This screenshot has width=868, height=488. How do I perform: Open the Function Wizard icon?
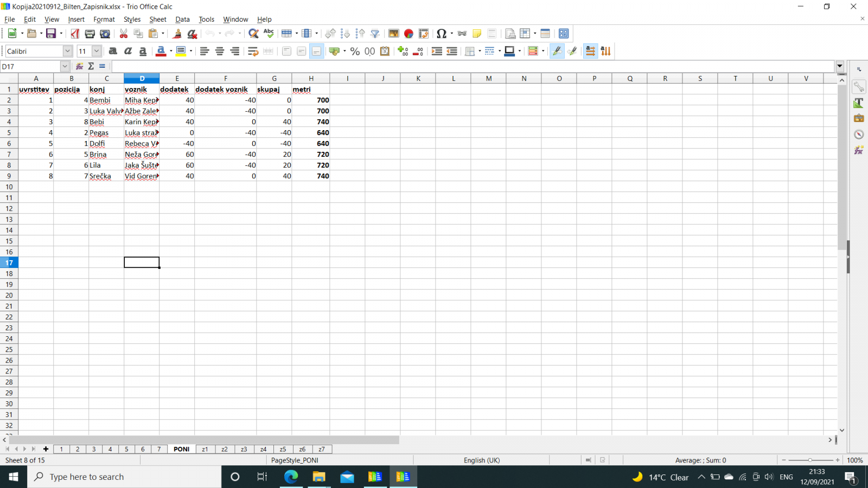click(x=79, y=66)
